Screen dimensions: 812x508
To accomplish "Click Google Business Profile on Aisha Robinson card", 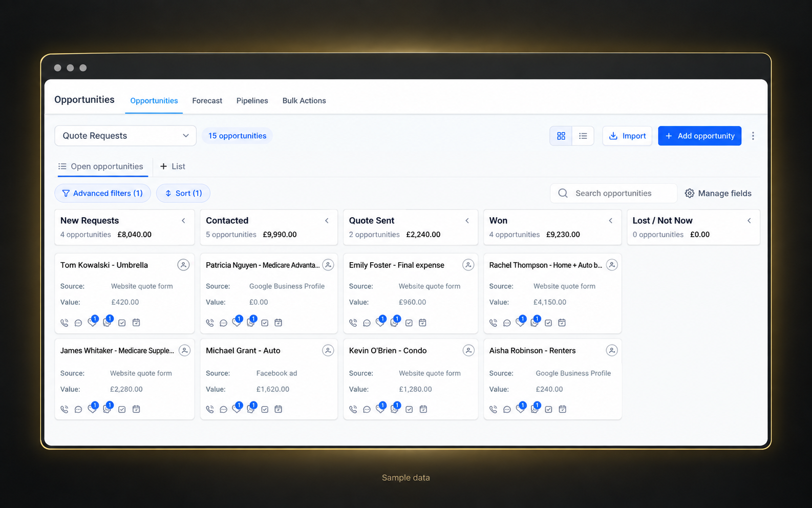I will pyautogui.click(x=573, y=373).
